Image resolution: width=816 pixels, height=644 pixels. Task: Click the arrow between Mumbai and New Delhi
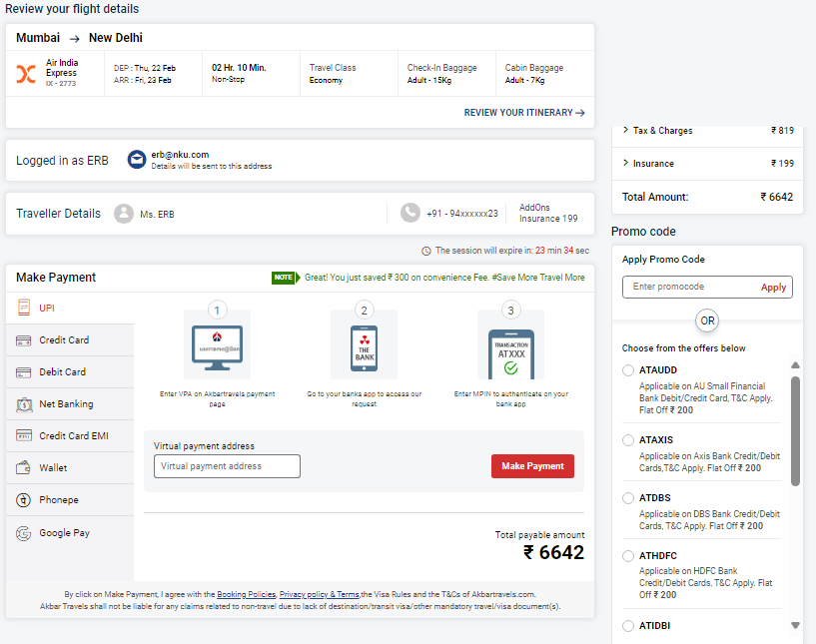pyautogui.click(x=75, y=39)
